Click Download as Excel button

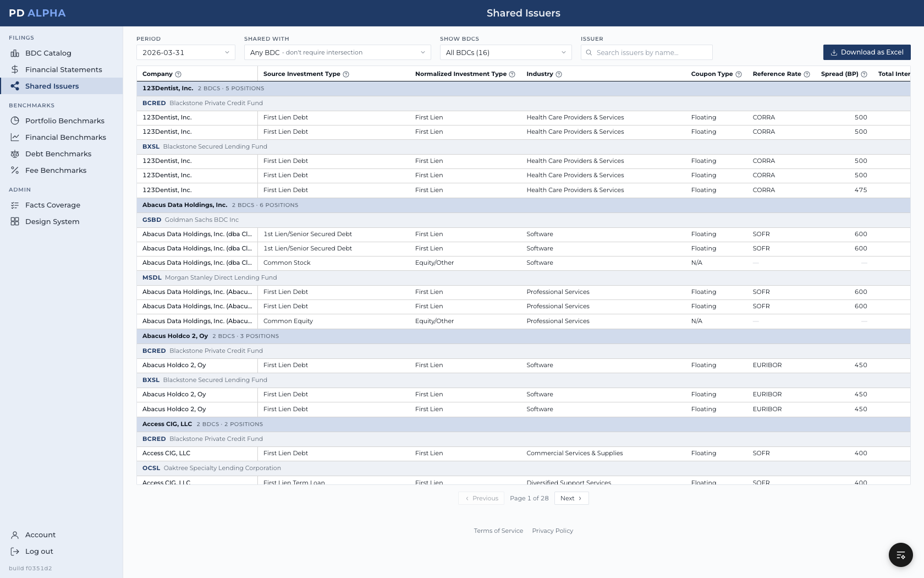point(867,52)
